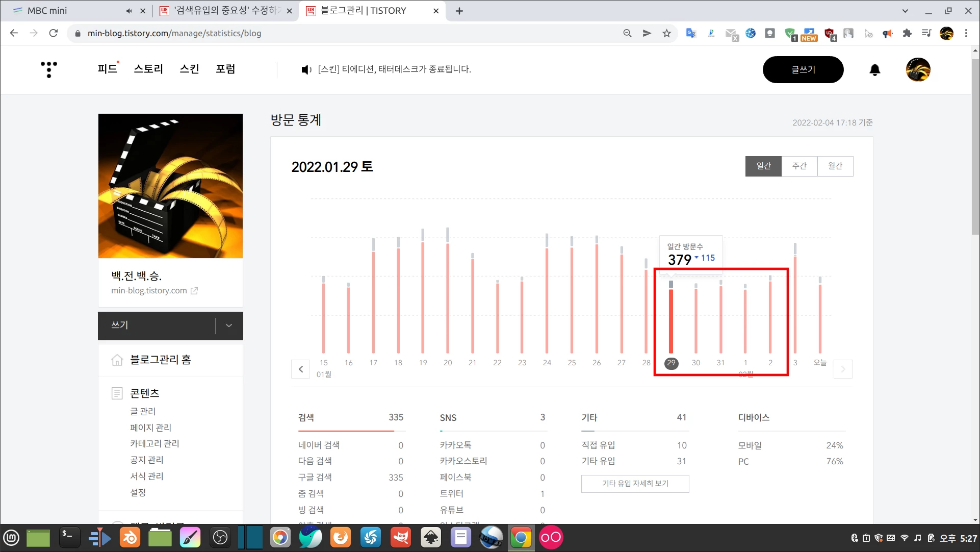
Task: Launch Blender from the taskbar
Action: pyautogui.click(x=130, y=537)
